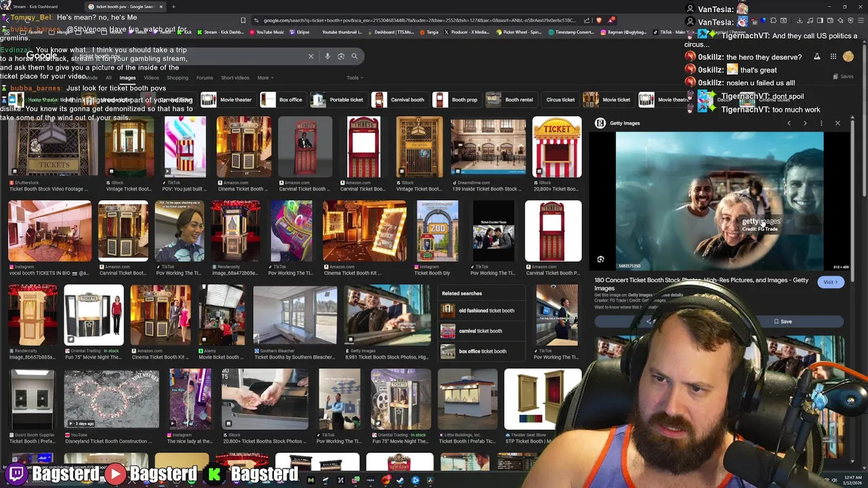This screenshot has height=488, width=868.
Task: Start voice search with the microphone icon
Action: [328, 56]
